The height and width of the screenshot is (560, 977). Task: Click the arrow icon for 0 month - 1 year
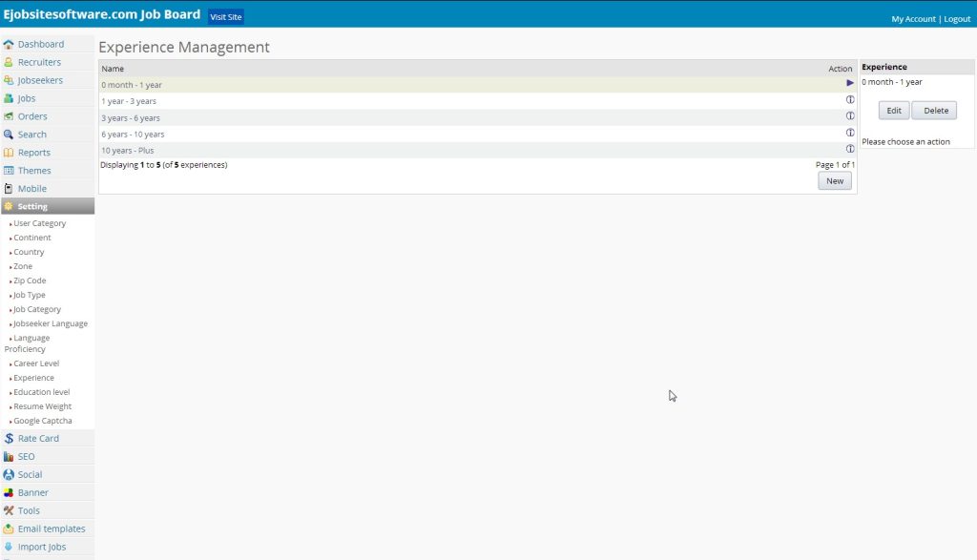tap(850, 83)
